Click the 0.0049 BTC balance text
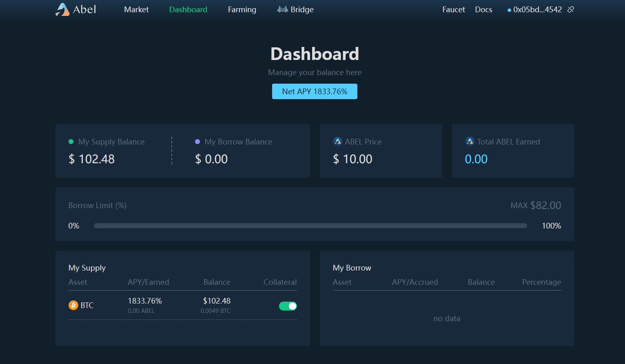 point(216,311)
